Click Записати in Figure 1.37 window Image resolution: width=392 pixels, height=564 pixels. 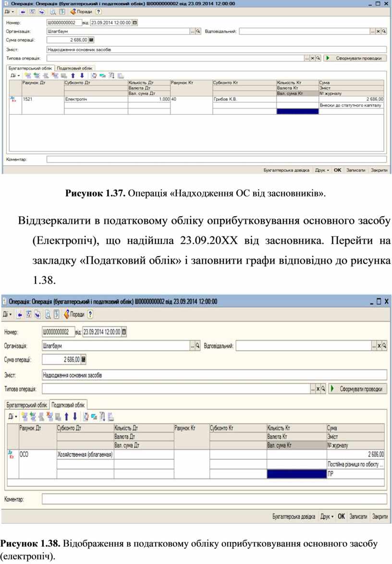(355, 170)
